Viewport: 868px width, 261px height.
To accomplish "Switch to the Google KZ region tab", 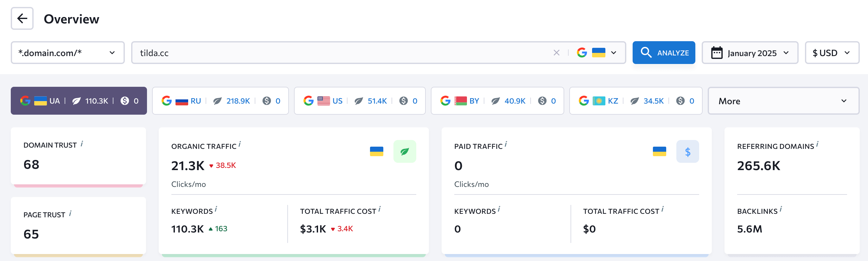I will tap(636, 101).
